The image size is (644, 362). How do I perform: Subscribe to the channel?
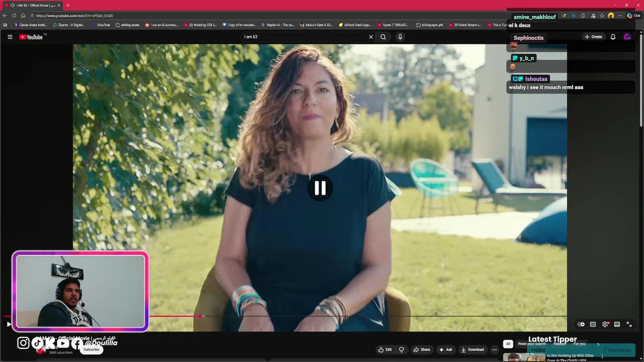click(x=92, y=349)
